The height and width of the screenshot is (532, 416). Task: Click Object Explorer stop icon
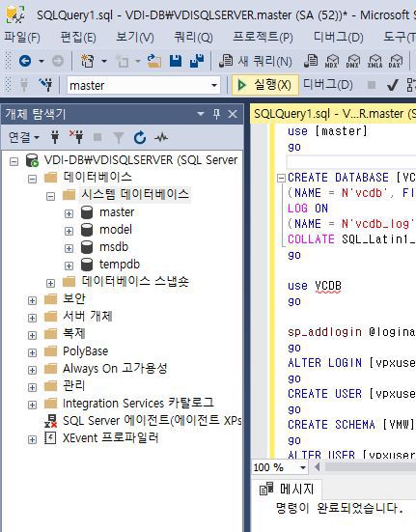click(x=97, y=137)
